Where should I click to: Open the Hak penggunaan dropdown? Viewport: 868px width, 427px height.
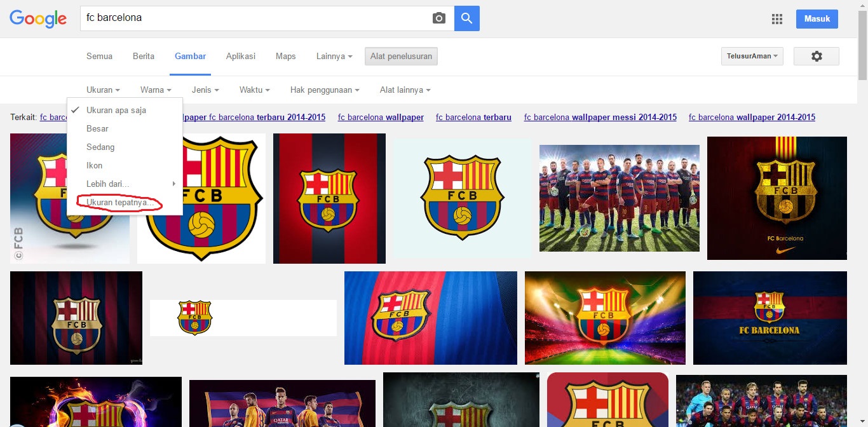[325, 90]
